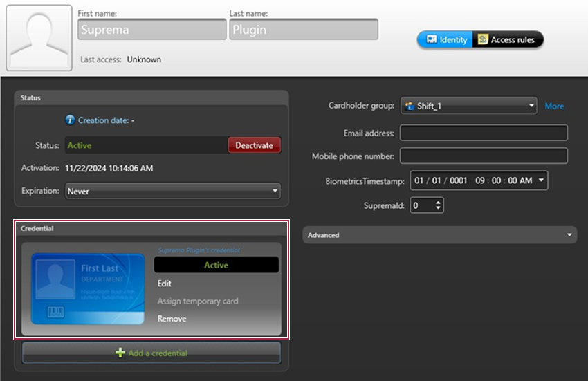
Task: Click the More link beside Cardholder group
Action: (554, 106)
